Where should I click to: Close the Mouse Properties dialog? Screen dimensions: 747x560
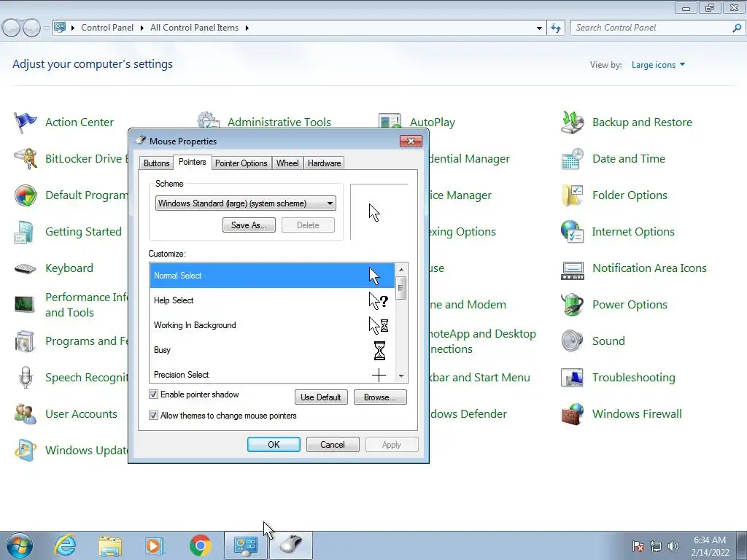[411, 141]
